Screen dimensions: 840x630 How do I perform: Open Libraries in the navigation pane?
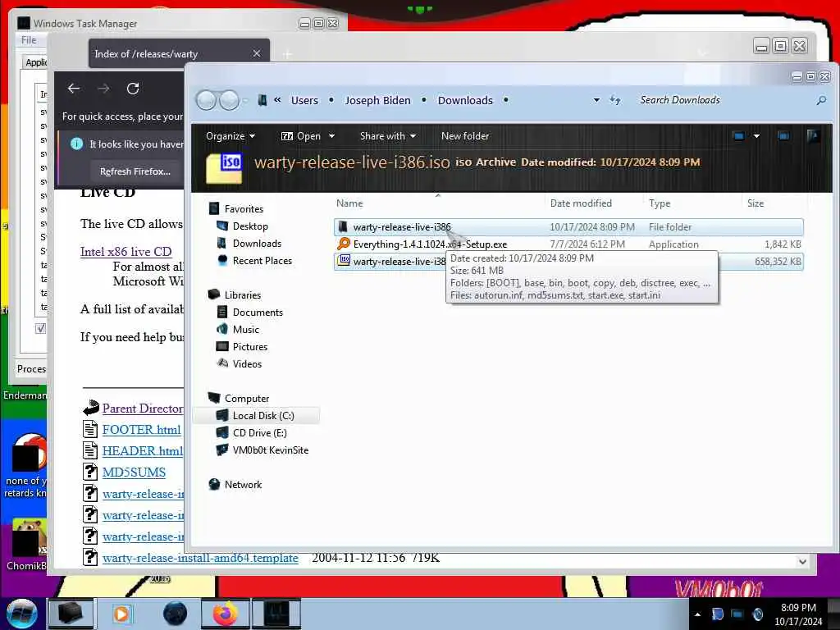(x=242, y=295)
